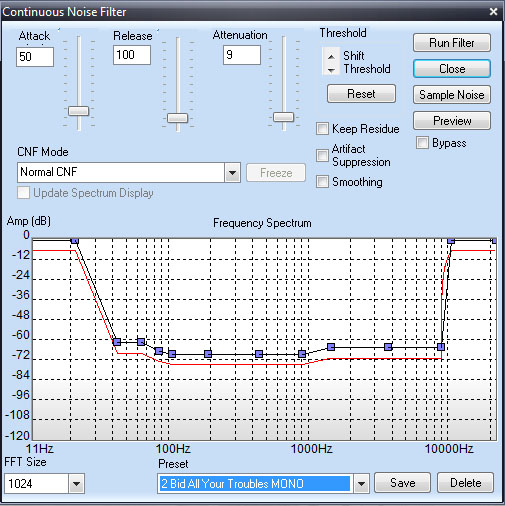Click the Attenuation slider handle
This screenshot has width=505, height=506.
283,117
